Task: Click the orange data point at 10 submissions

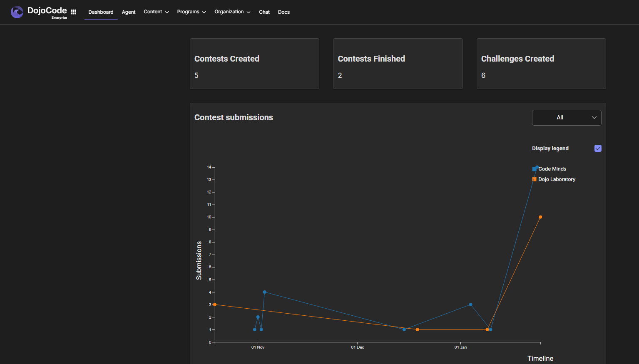Action: click(x=540, y=217)
